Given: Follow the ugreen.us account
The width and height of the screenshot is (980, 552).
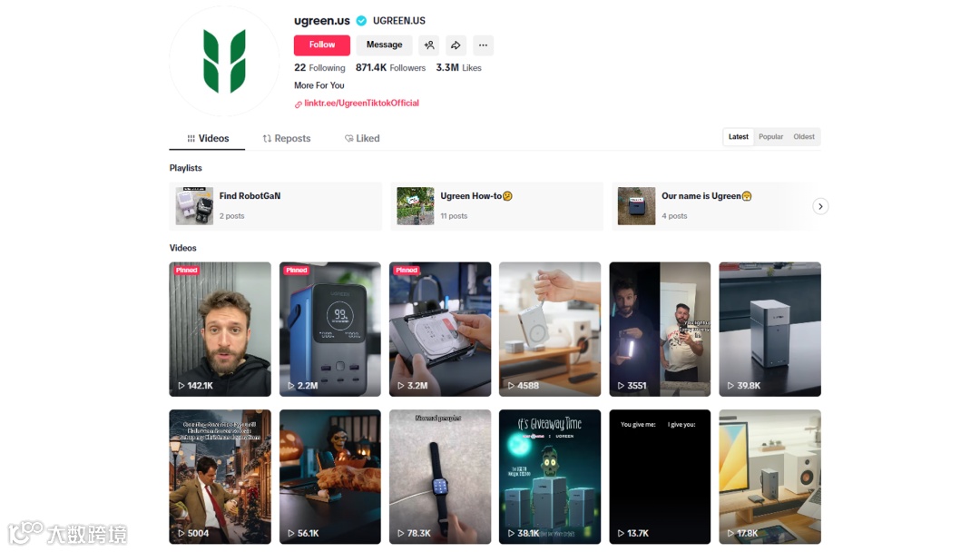Looking at the screenshot, I should 322,45.
